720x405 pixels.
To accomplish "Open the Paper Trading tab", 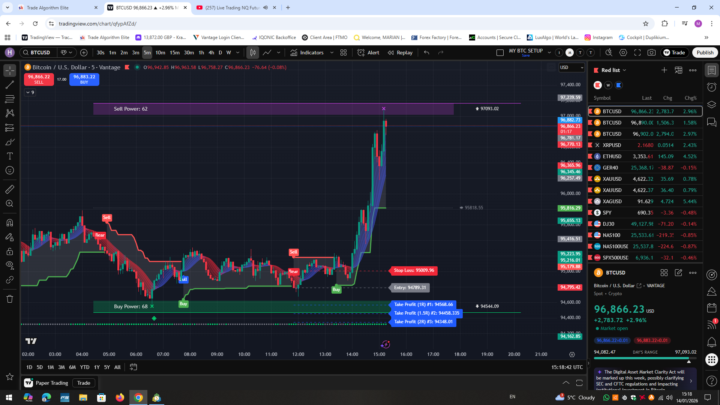I will 46,383.
